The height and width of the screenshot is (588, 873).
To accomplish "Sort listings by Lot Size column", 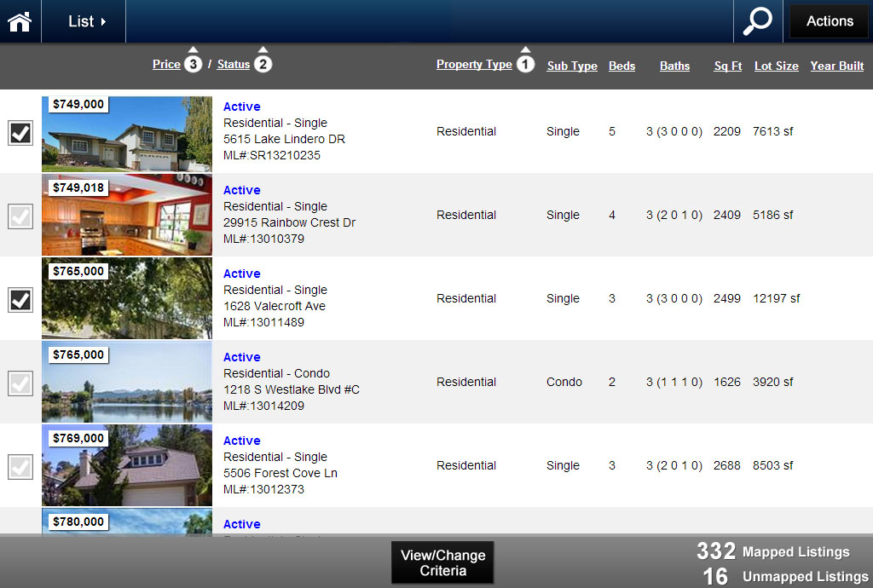I will pyautogui.click(x=776, y=66).
